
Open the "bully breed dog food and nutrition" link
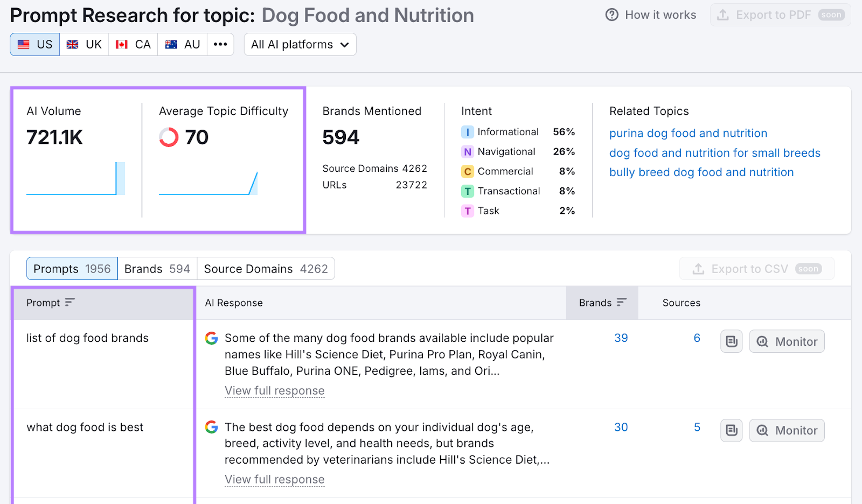pos(701,172)
